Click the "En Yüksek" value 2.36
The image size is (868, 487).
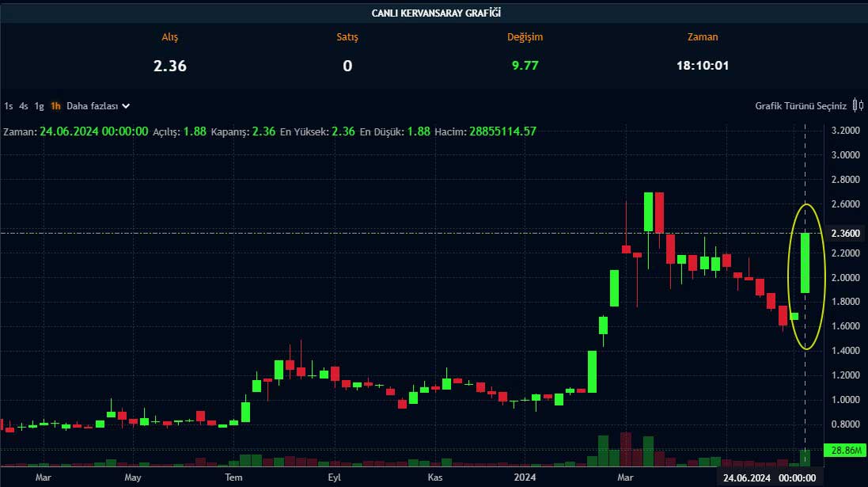click(343, 131)
